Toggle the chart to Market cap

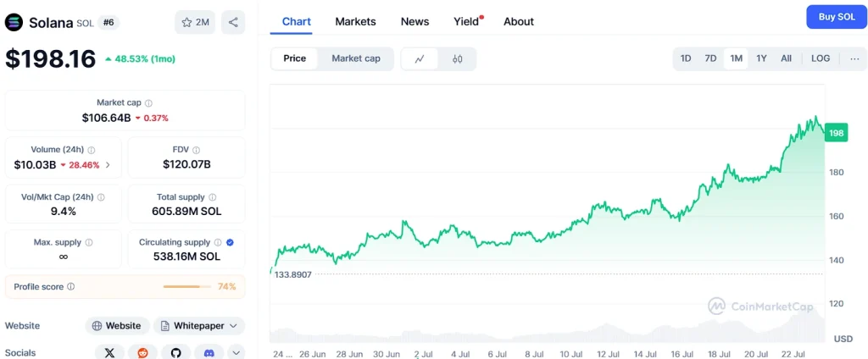point(355,58)
